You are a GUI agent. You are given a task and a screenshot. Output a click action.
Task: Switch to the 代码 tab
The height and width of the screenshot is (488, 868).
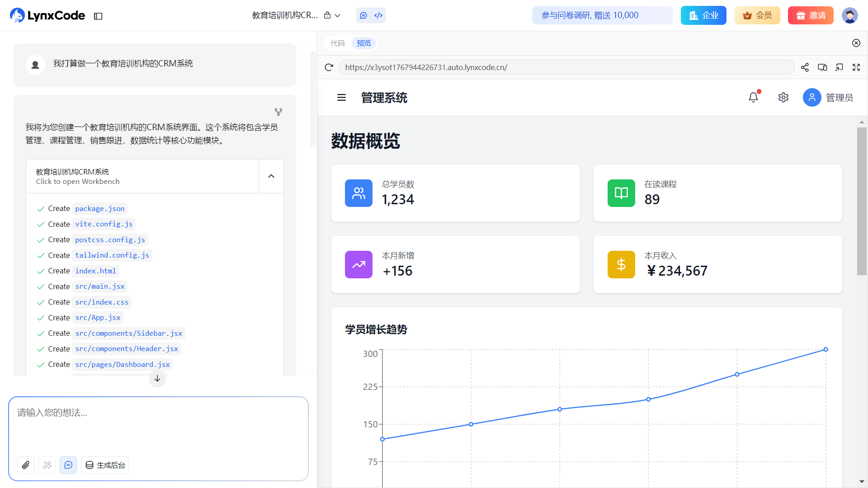coord(338,43)
